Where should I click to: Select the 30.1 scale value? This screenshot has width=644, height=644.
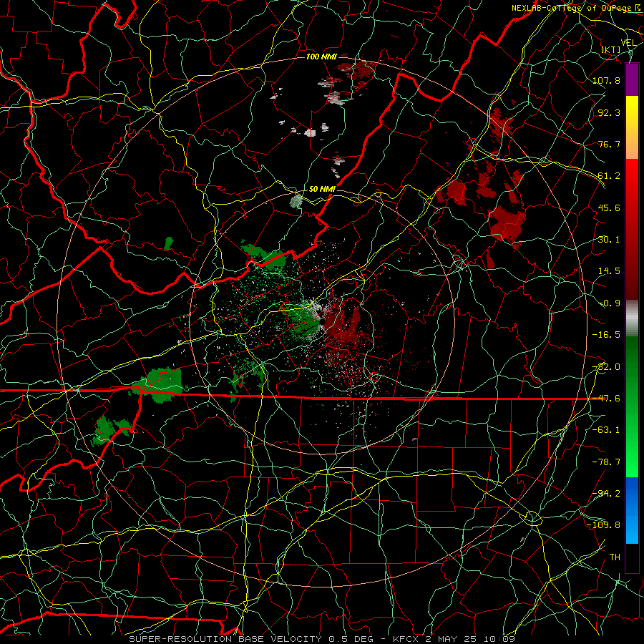(609, 240)
